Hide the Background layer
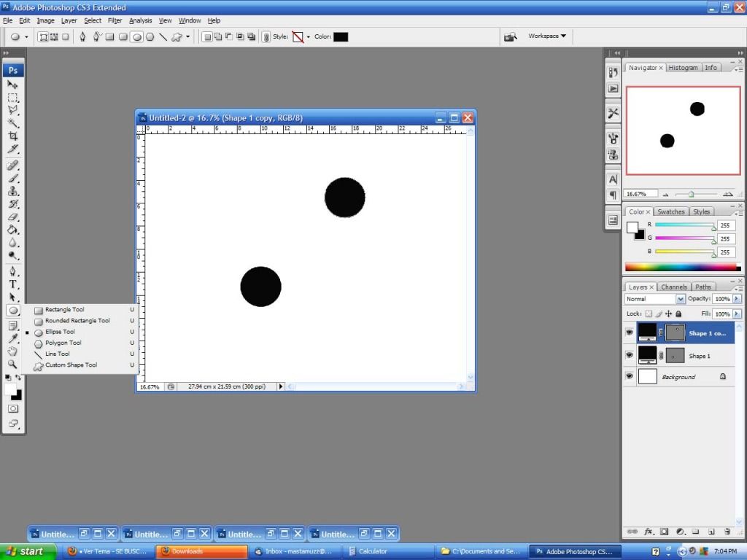The image size is (747, 560). (x=630, y=376)
